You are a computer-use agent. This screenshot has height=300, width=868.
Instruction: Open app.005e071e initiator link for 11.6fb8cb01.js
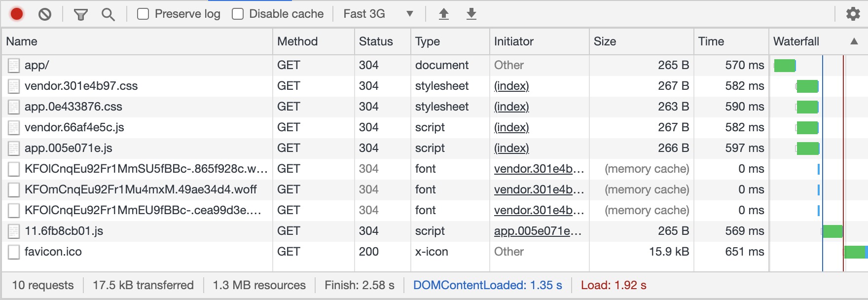click(538, 231)
